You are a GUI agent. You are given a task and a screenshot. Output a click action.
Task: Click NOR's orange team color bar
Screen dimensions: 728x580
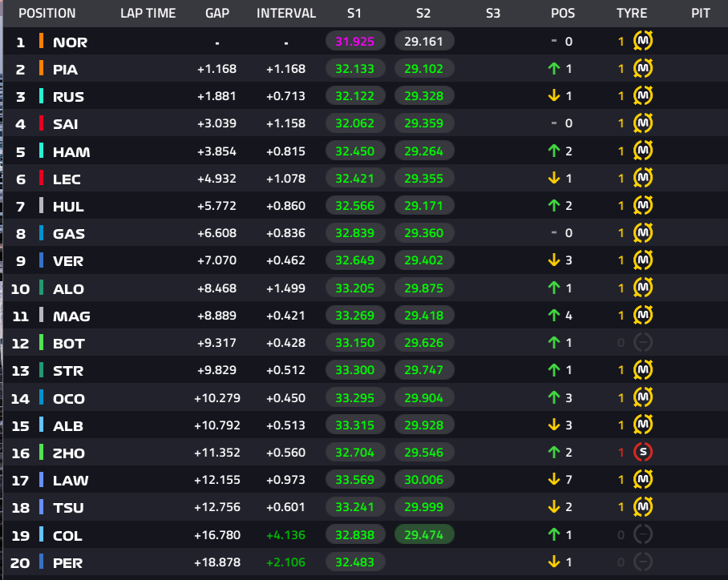pyautogui.click(x=42, y=41)
